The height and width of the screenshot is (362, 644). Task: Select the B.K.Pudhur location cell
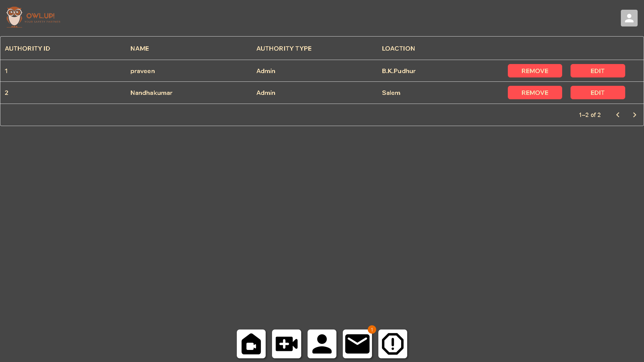[398, 71]
